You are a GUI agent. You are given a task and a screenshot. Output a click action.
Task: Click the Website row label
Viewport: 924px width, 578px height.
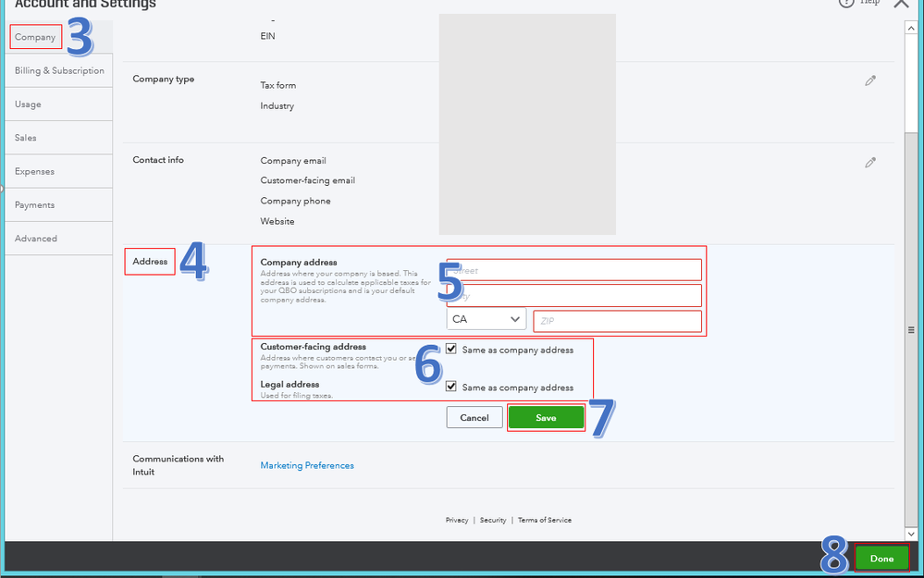277,222
